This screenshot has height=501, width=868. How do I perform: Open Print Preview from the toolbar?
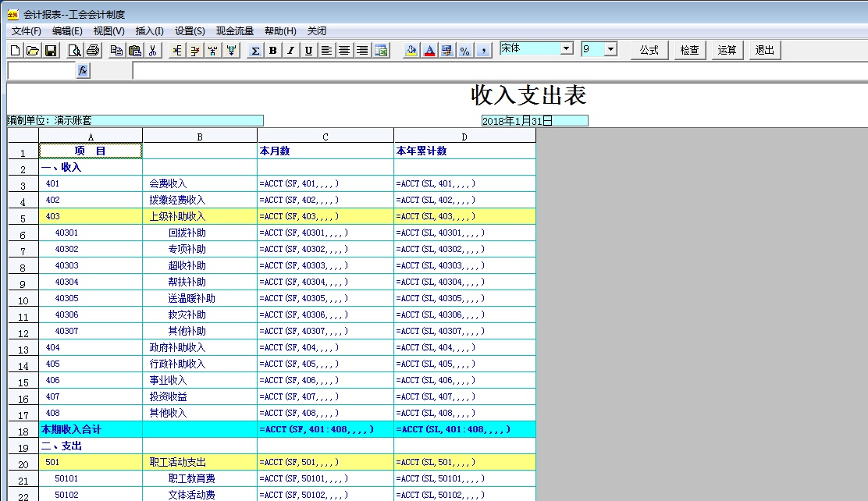[x=75, y=51]
